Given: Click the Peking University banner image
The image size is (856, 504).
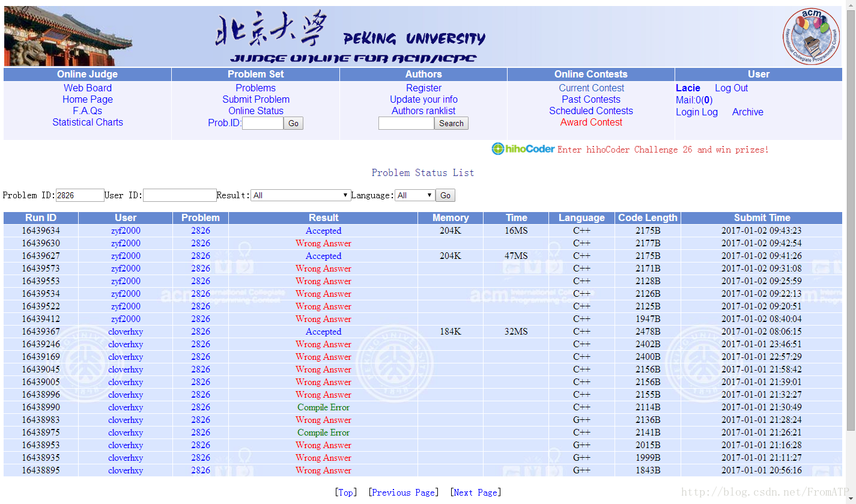Looking at the screenshot, I should click(x=423, y=36).
